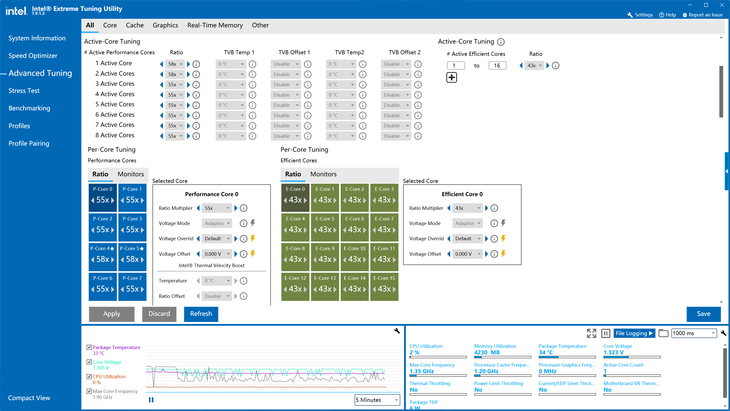Image resolution: width=730 pixels, height=411 pixels.
Task: Open graph settings wrench icon
Action: click(x=397, y=331)
